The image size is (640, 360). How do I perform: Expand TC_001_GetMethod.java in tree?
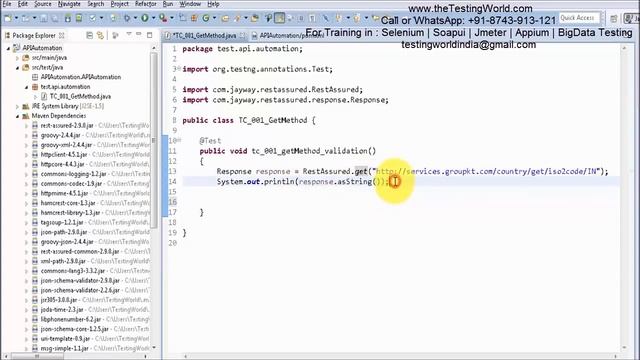click(35, 97)
